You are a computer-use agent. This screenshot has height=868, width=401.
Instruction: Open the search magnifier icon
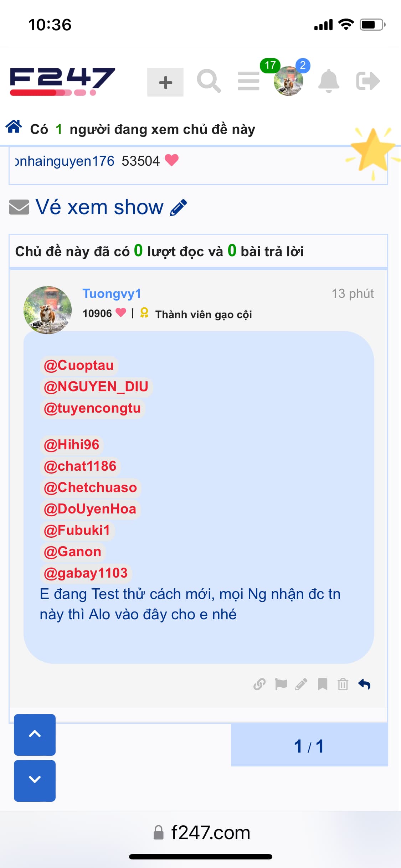(209, 81)
